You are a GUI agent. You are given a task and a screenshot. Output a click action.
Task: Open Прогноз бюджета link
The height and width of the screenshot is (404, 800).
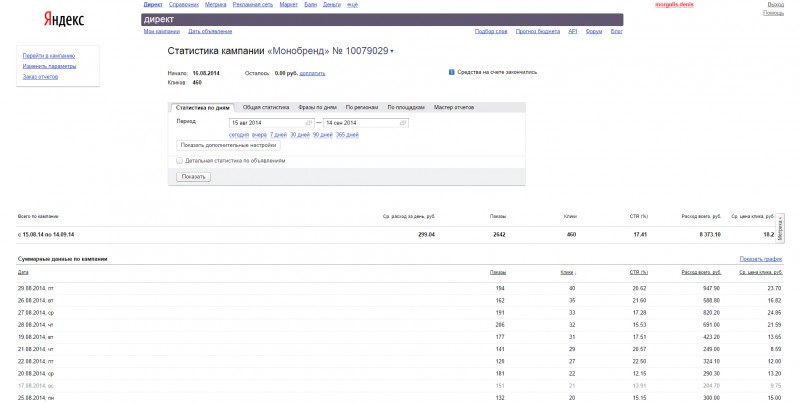(x=538, y=32)
